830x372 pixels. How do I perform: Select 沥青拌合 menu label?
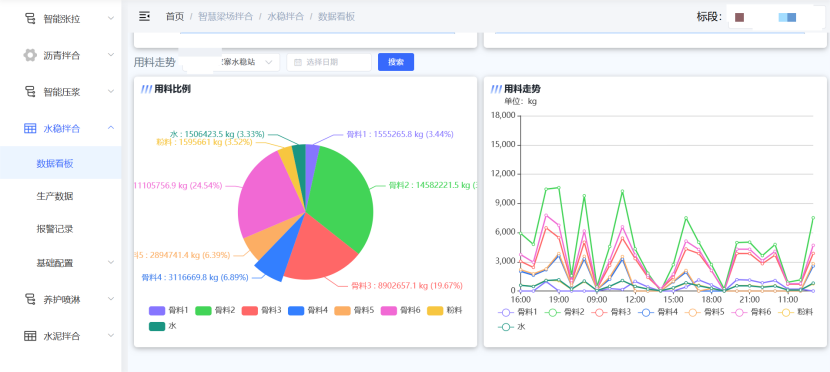click(x=62, y=56)
